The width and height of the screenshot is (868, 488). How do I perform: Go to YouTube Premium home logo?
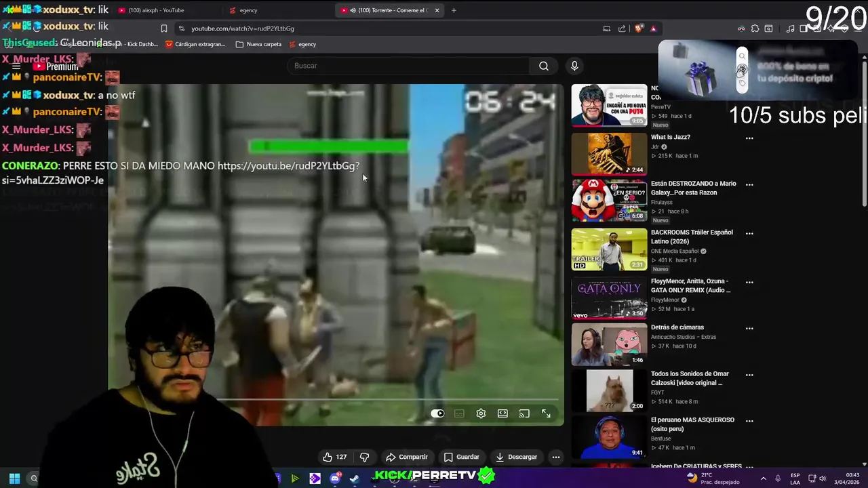(56, 66)
